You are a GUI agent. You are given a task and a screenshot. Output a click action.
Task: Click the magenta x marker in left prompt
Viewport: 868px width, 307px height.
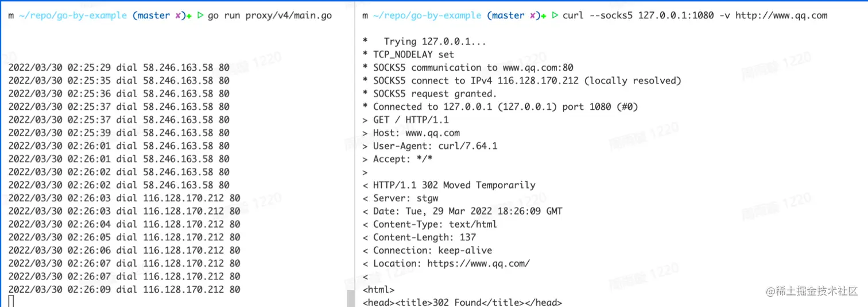point(178,16)
